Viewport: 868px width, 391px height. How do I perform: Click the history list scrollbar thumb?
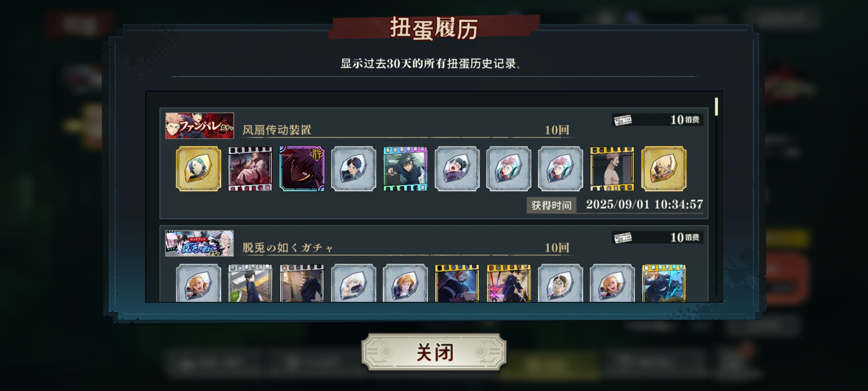(x=716, y=107)
